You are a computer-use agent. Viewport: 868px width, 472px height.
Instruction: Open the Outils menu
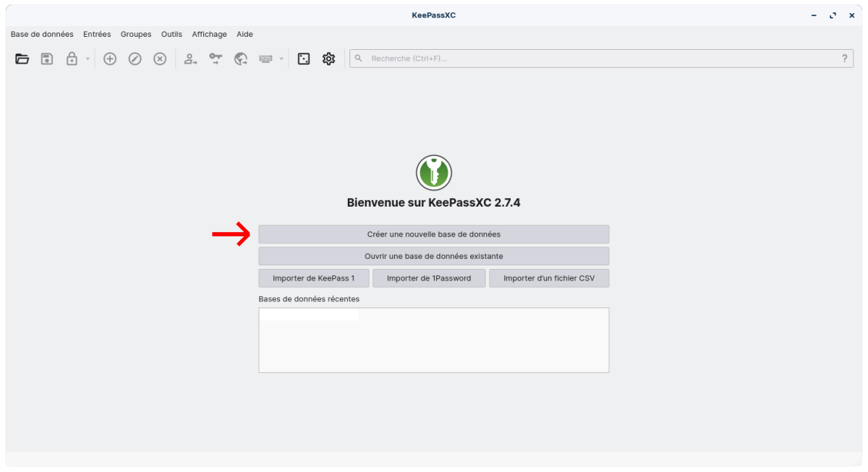[171, 34]
